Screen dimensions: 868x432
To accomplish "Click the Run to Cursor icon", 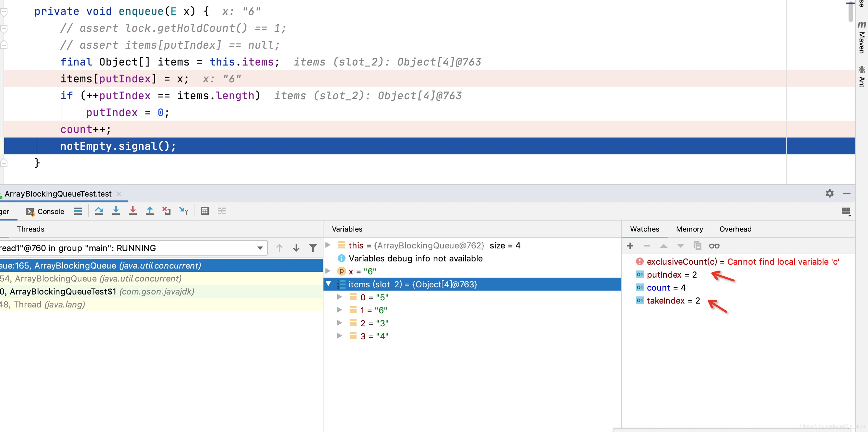I will tap(184, 211).
